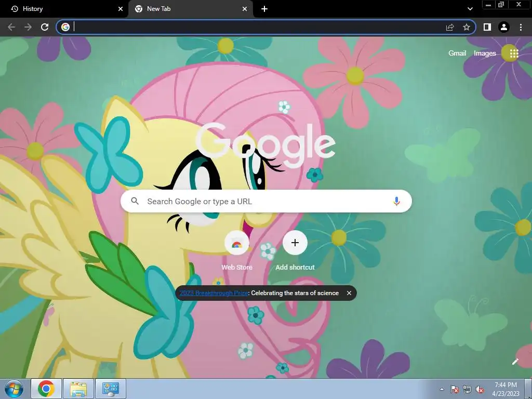Reload the current page
532x399 pixels.
(x=45, y=27)
